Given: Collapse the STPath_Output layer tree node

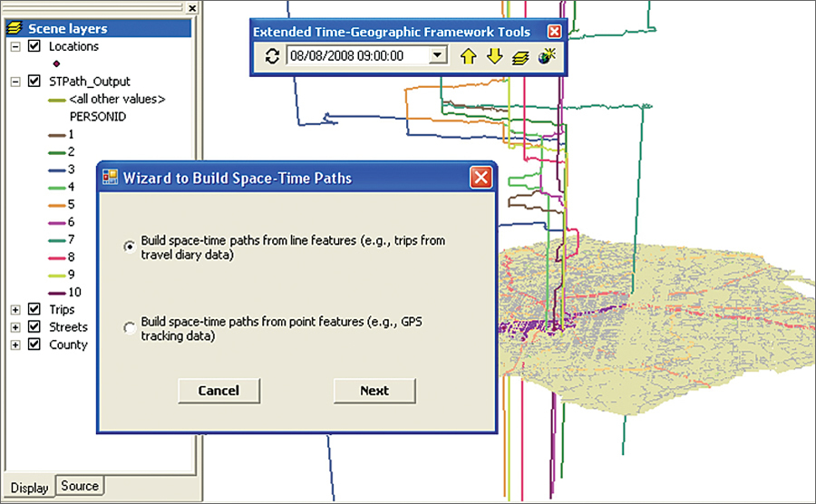Looking at the screenshot, I should click(x=15, y=82).
